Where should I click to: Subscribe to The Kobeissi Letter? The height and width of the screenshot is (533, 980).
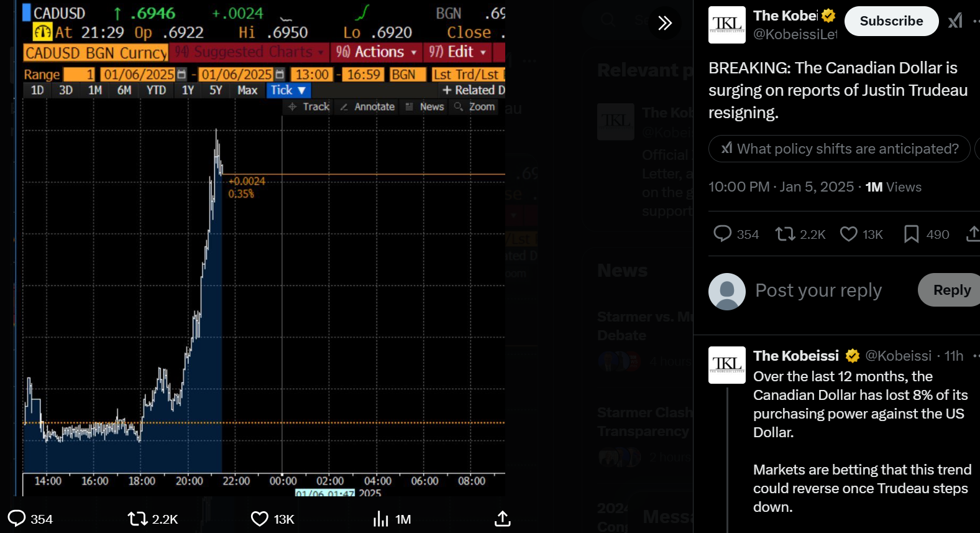tap(891, 21)
